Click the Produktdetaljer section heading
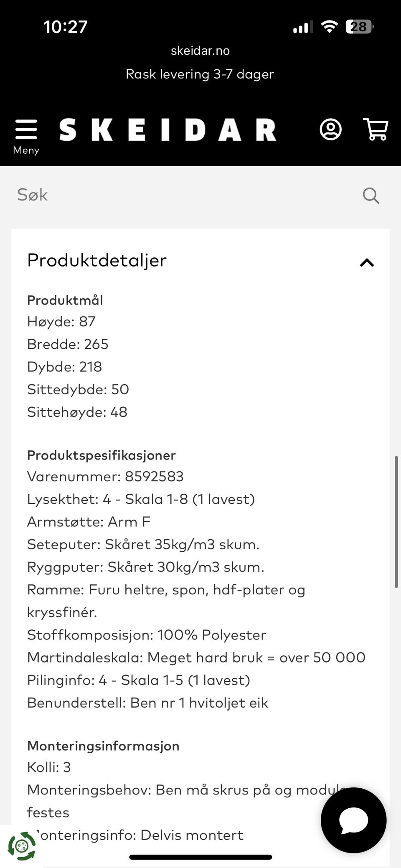401x868 pixels. click(97, 260)
